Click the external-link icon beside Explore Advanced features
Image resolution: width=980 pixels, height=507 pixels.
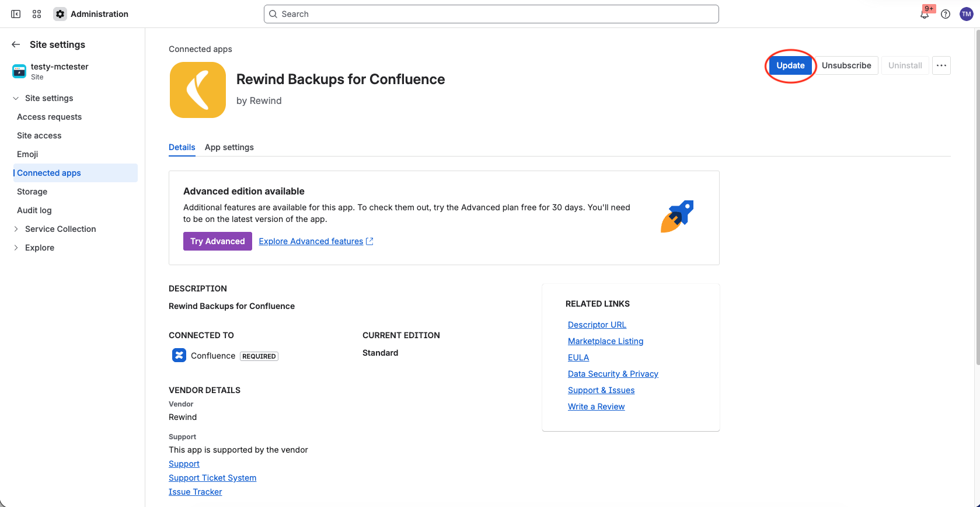[369, 241]
